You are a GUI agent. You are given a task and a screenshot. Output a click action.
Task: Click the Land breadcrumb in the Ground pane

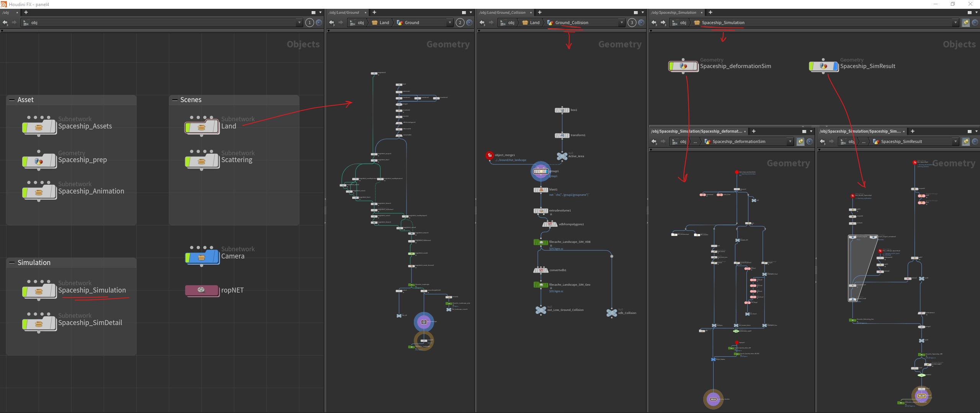(381, 23)
